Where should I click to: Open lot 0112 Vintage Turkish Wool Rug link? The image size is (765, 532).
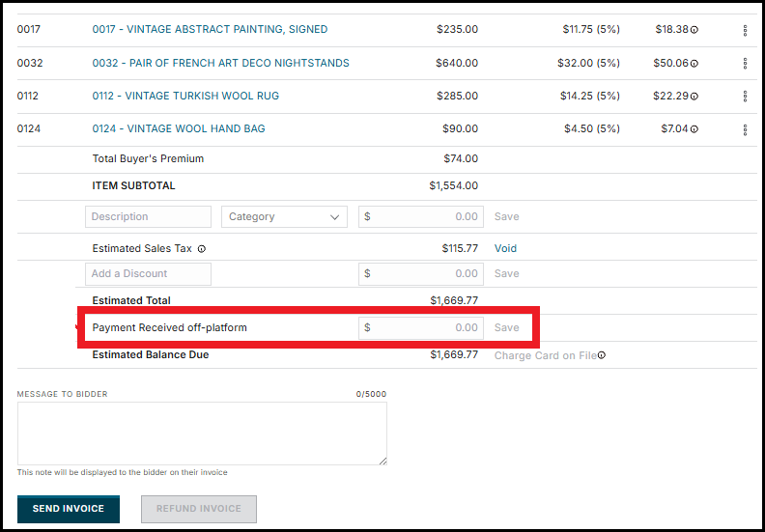tap(185, 96)
